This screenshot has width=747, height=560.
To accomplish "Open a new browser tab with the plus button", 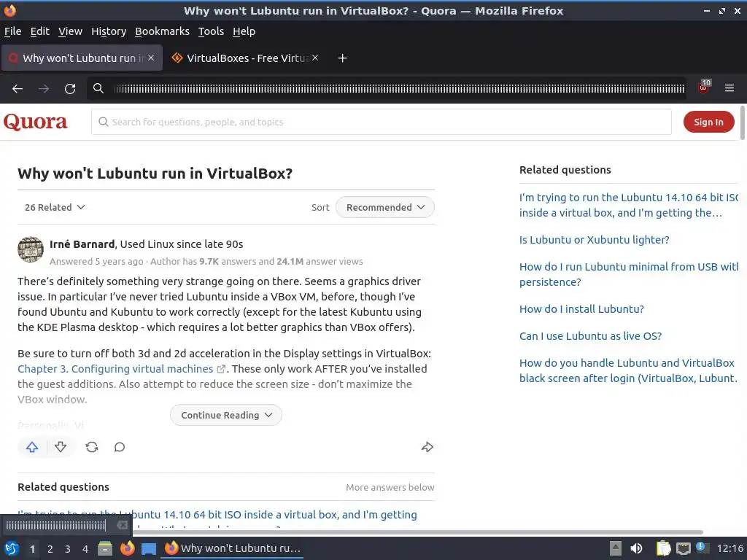I will [342, 58].
